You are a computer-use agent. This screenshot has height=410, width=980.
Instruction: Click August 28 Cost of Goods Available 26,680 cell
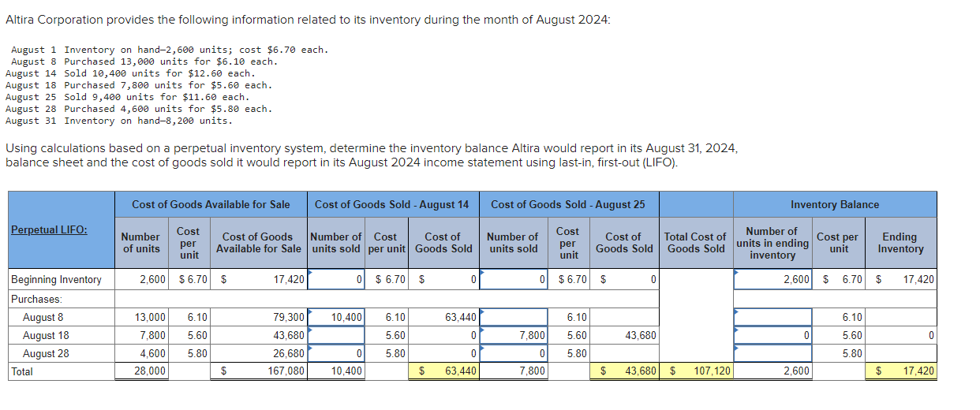coord(260,353)
